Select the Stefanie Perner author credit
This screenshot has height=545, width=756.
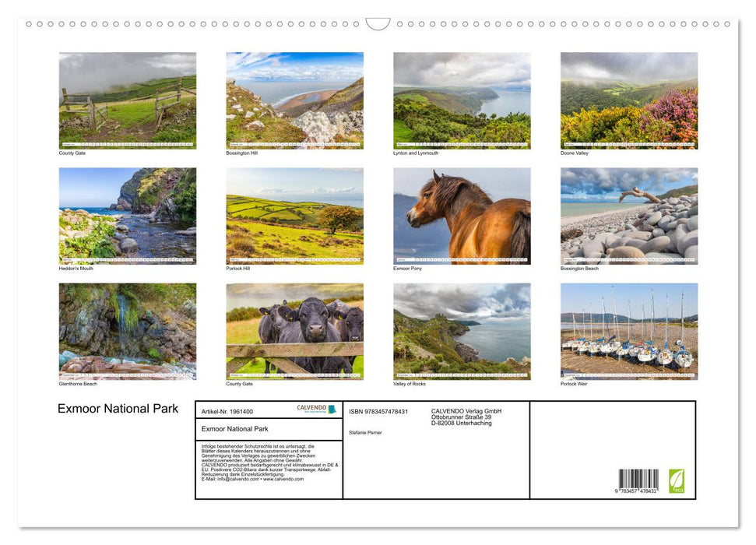pyautogui.click(x=365, y=433)
